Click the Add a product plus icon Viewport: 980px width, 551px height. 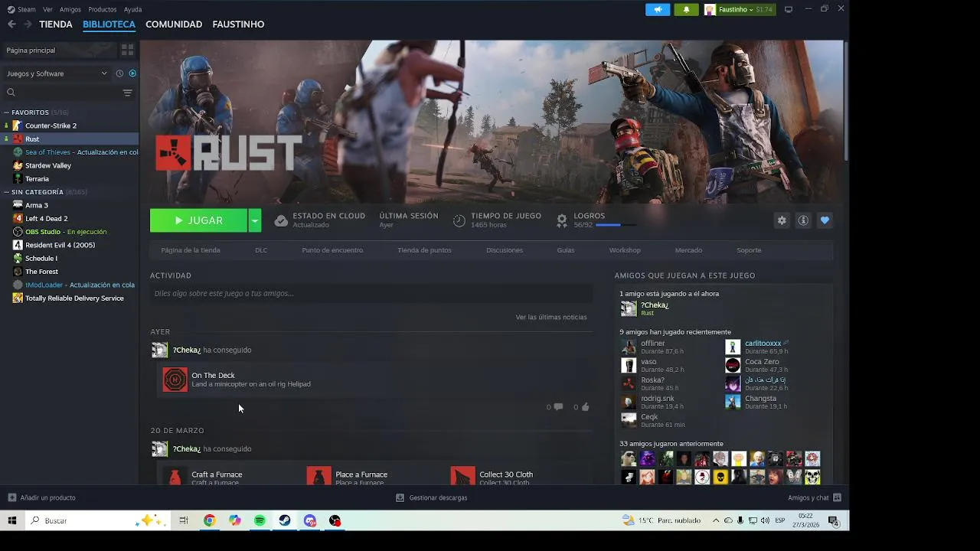pyautogui.click(x=12, y=497)
